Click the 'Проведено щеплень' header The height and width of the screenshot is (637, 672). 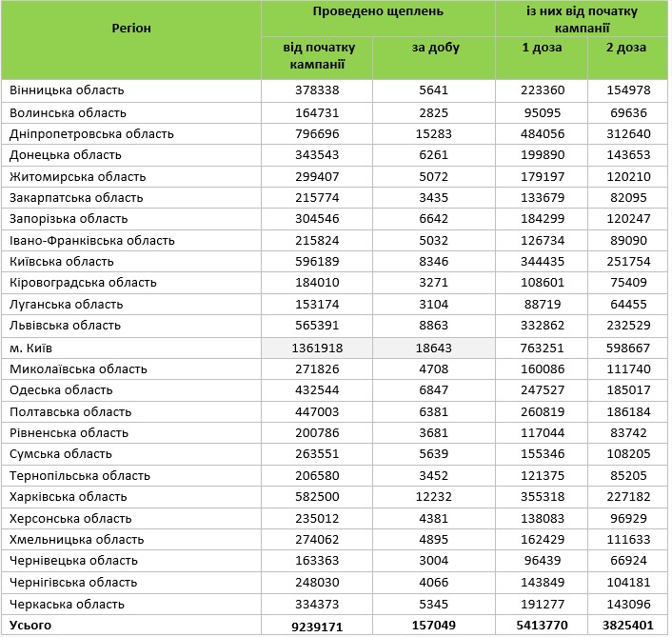(378, 11)
